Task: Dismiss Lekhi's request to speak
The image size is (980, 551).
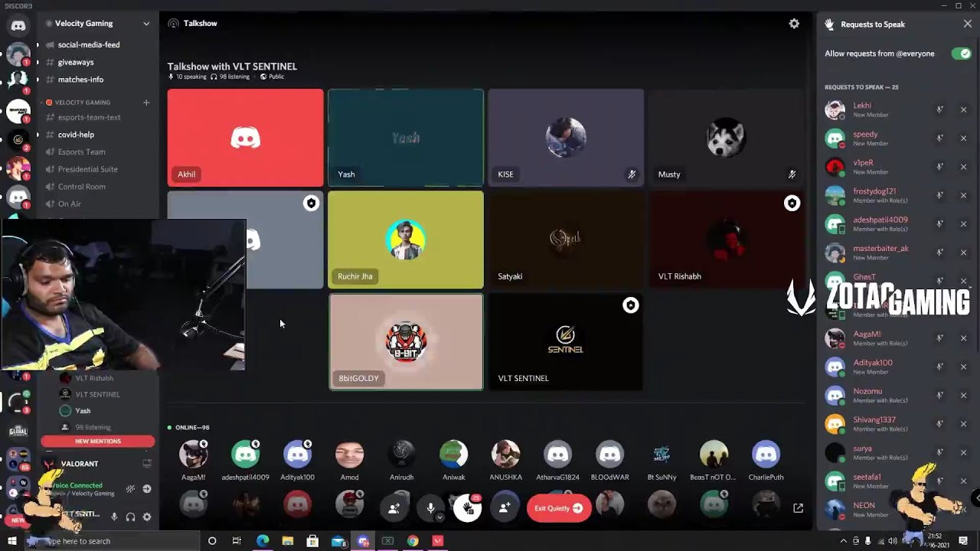Action: [x=963, y=109]
